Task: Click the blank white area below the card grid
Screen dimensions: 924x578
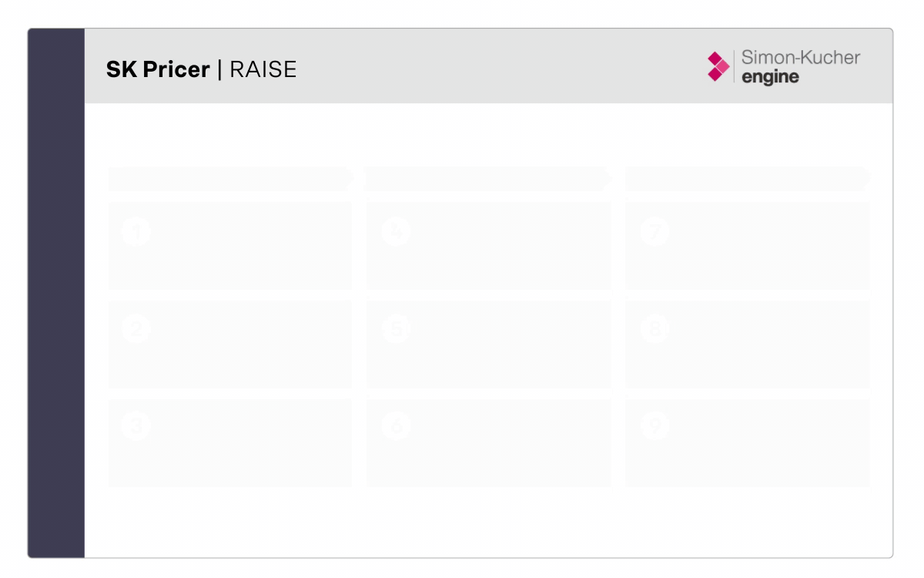Action: pos(488,523)
